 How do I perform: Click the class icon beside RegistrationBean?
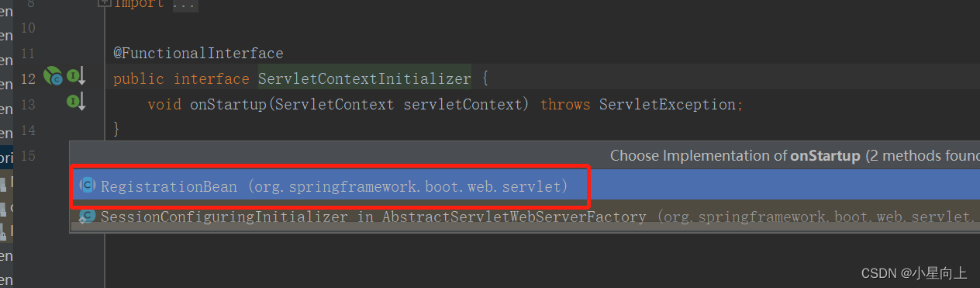pos(88,185)
